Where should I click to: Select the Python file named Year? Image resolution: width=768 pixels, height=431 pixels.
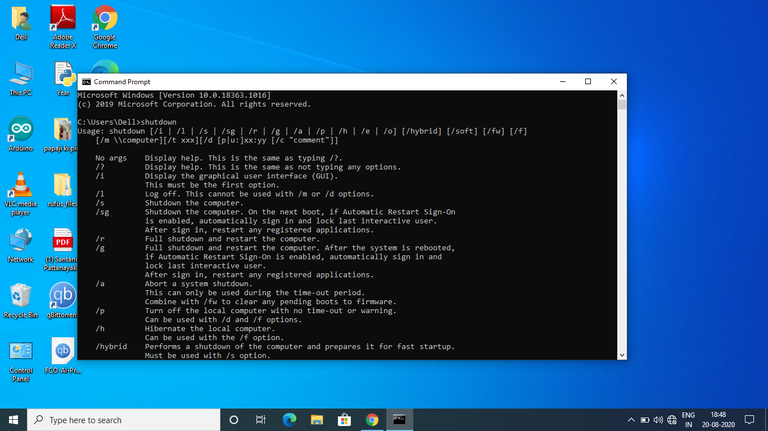tap(63, 79)
